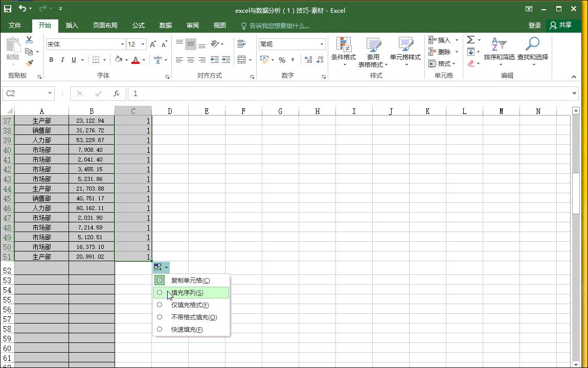
Task: Save the workbook with the disk icon
Action: [x=8, y=9]
